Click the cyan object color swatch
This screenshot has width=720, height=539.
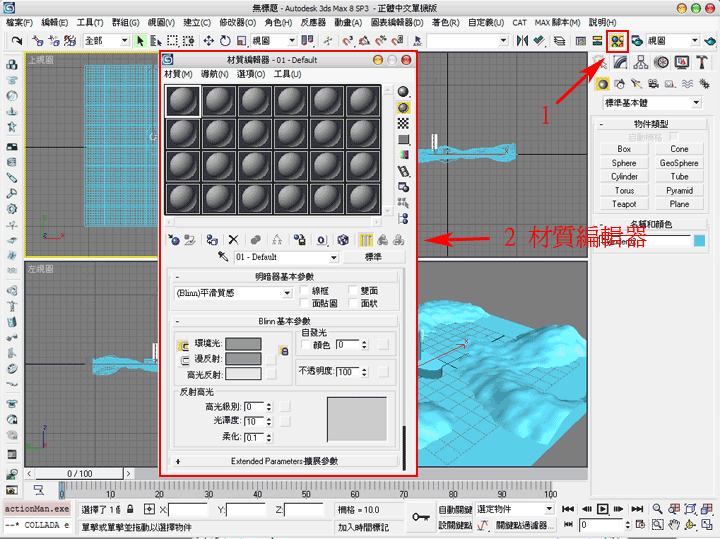pos(699,240)
